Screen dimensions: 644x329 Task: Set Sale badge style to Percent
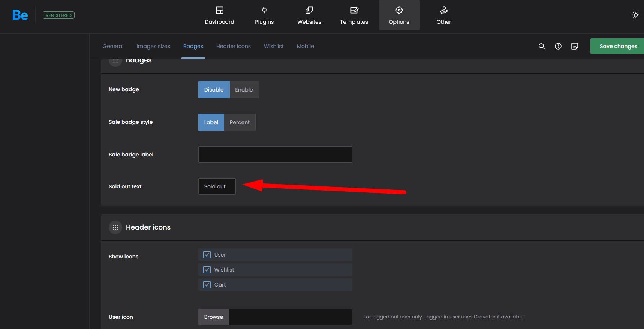[x=240, y=122]
